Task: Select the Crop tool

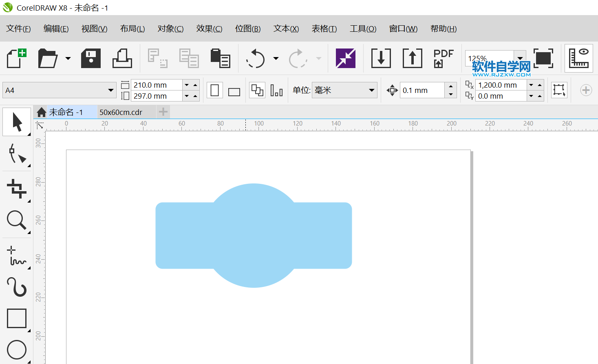Action: [x=17, y=189]
